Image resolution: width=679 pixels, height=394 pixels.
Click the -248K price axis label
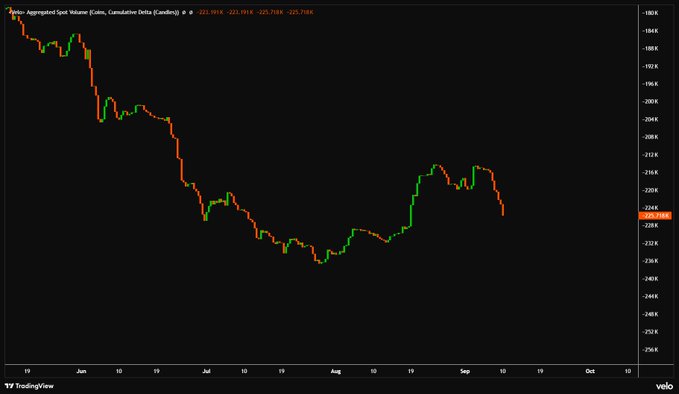[x=650, y=314]
